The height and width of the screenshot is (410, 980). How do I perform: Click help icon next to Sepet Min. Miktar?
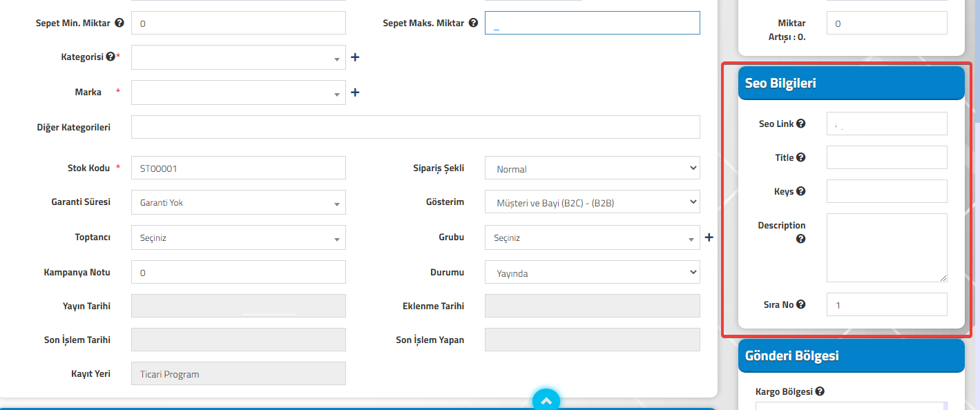[119, 23]
